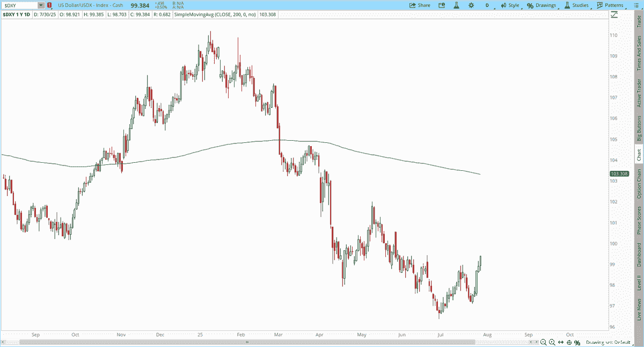644x347 pixels.
Task: Click the chart mode icon above price axis
Action: pos(614,15)
